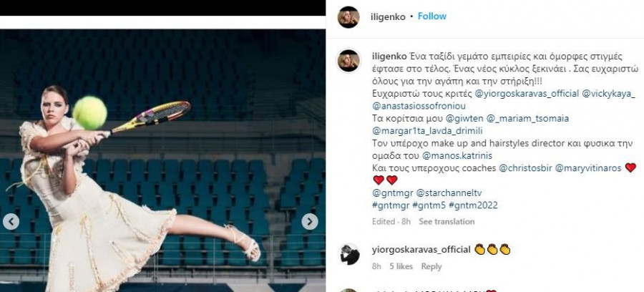Viewport: 644px width, 292px height.
Task: Open @anastasiossofroniou mention in the caption
Action: (419, 106)
